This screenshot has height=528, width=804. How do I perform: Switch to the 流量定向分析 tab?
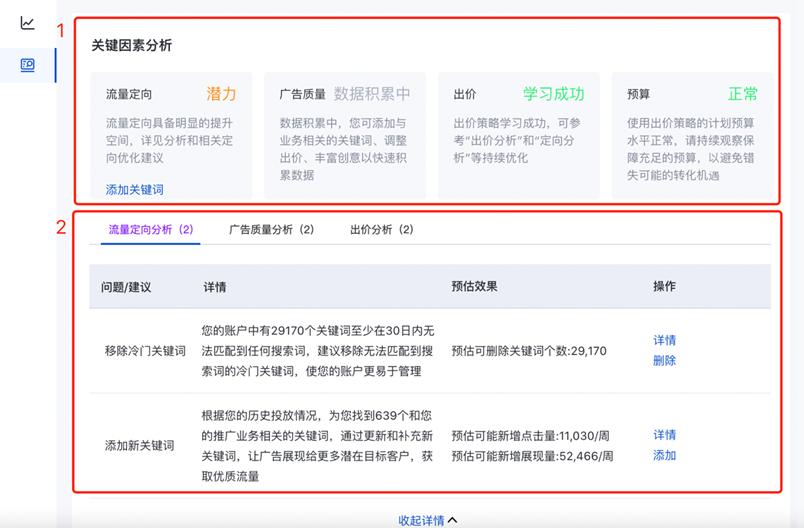click(150, 229)
